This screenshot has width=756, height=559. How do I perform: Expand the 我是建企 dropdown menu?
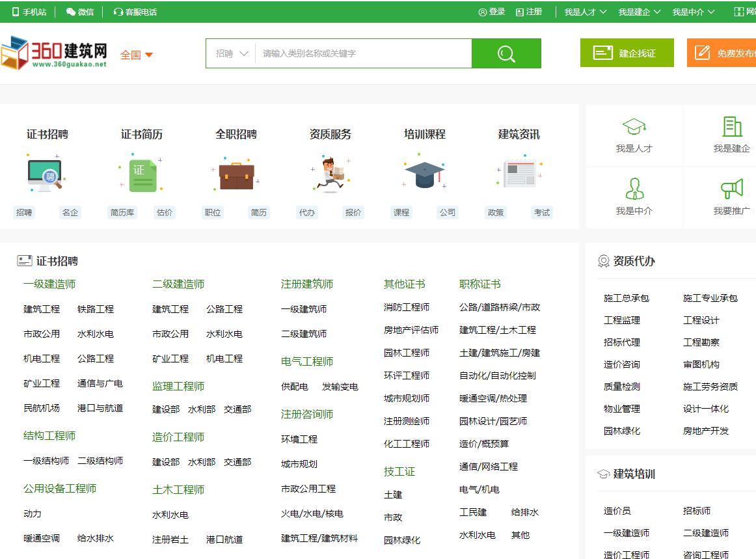pyautogui.click(x=640, y=12)
